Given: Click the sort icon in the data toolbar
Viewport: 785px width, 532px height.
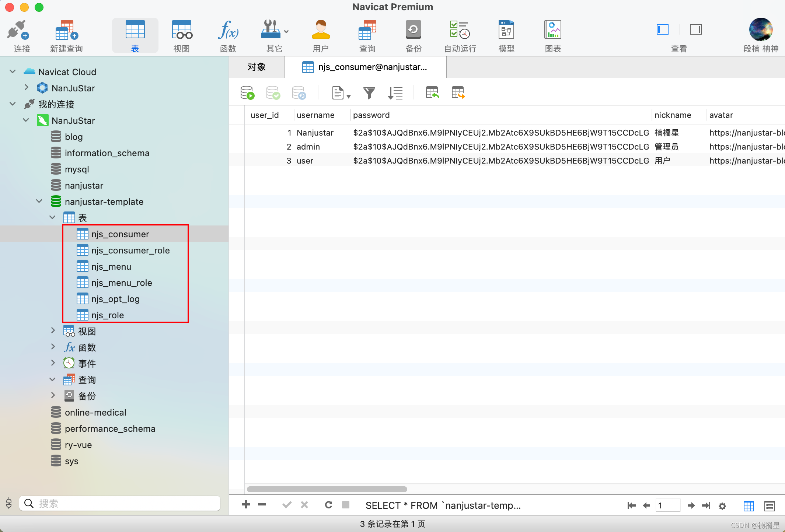Looking at the screenshot, I should coord(395,93).
